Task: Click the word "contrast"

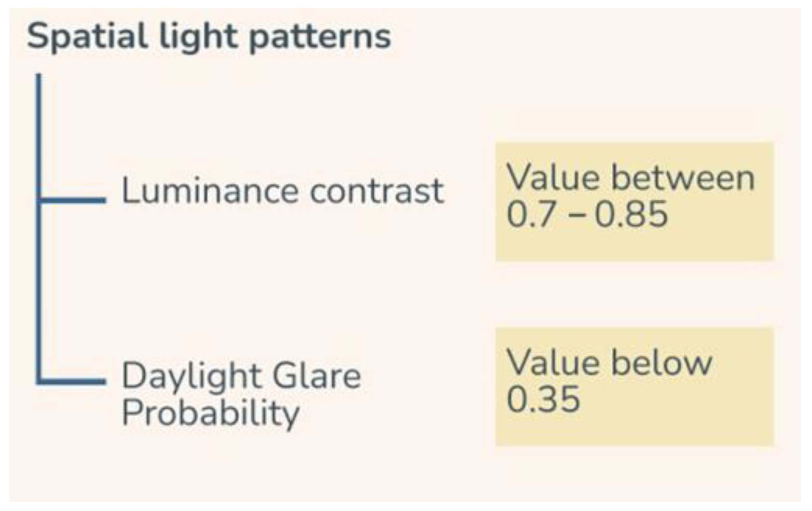Action: coord(377,191)
